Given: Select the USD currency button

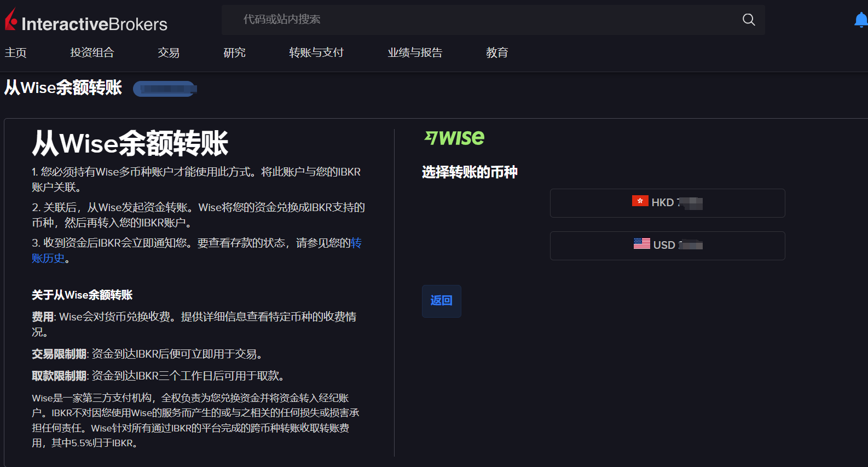Looking at the screenshot, I should pos(667,246).
